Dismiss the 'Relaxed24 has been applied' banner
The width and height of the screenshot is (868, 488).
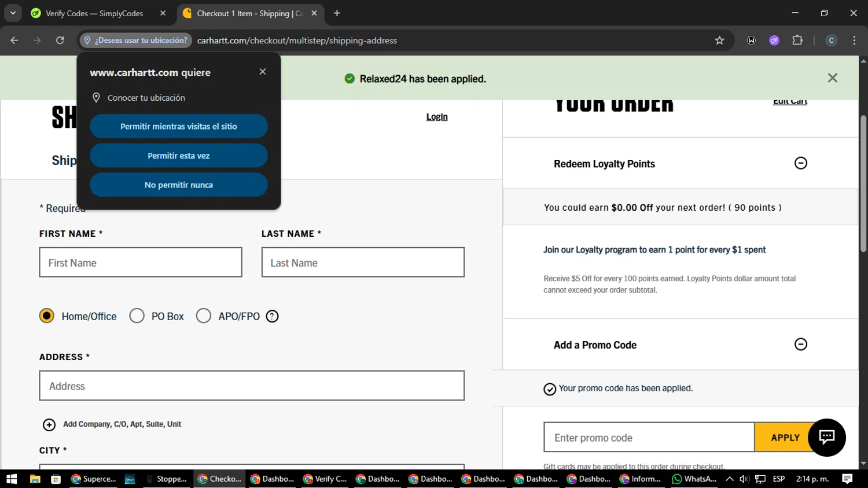coord(833,78)
